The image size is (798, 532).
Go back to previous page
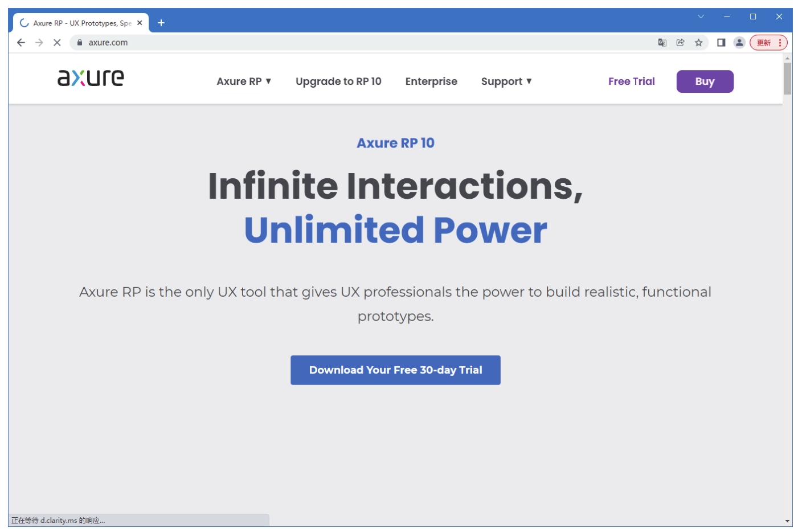click(x=21, y=43)
